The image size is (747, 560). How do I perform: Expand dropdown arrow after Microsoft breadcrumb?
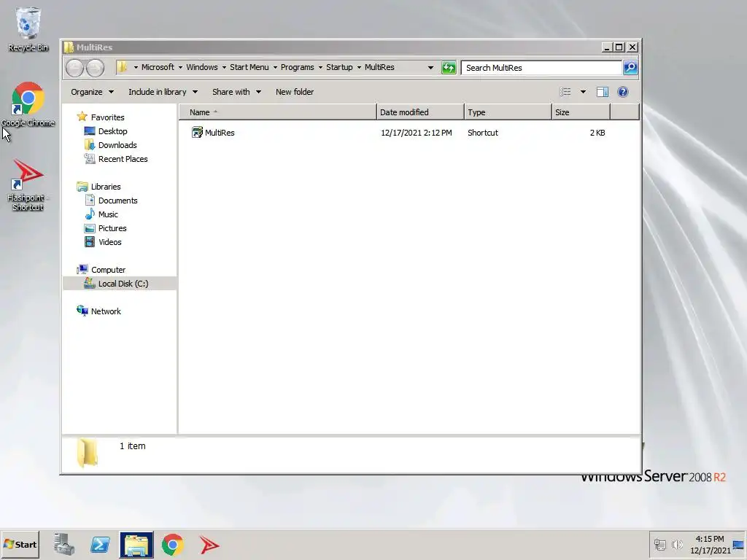click(181, 67)
